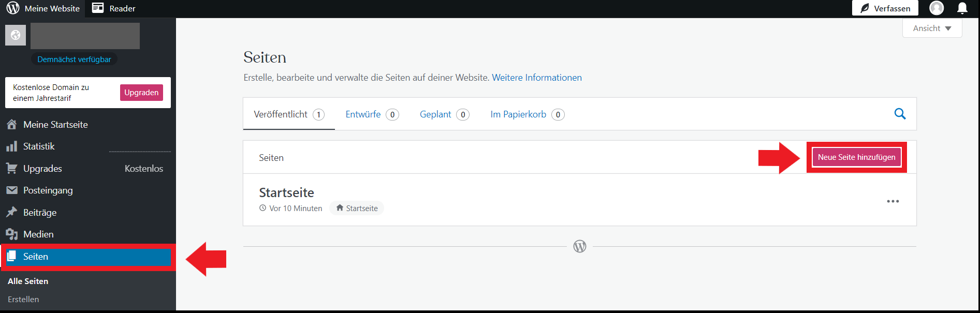Click the Posteingang envelope icon
The image size is (980, 313).
[x=11, y=190]
